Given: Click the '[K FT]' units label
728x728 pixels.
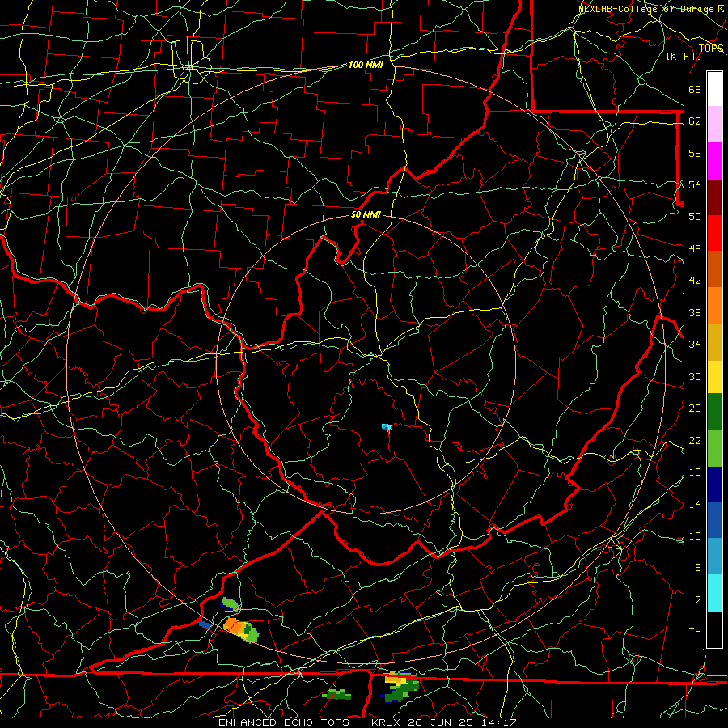Looking at the screenshot, I should click(x=684, y=56).
